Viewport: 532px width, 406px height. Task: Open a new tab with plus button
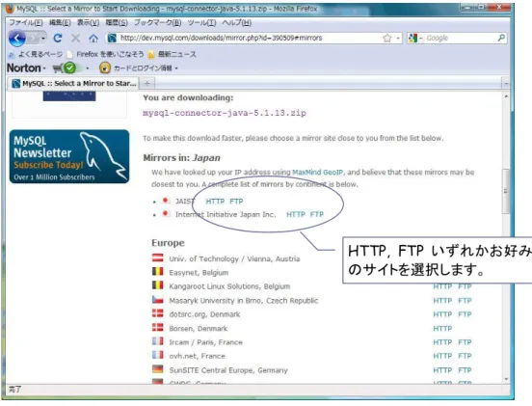(146, 83)
